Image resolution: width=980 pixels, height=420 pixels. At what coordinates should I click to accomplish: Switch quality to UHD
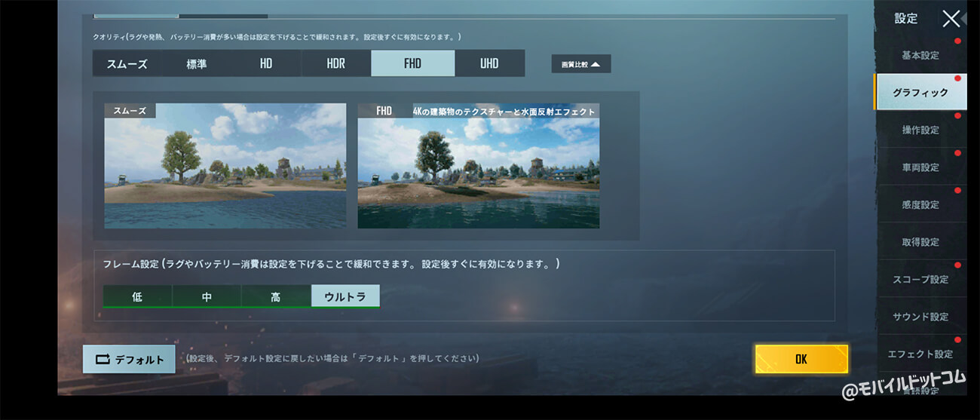(x=489, y=63)
